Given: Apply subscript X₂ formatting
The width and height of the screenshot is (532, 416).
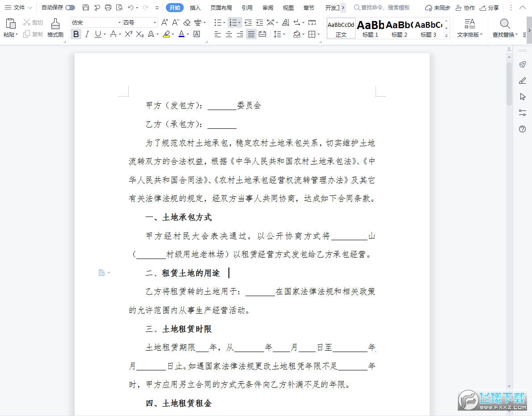Looking at the screenshot, I should click(x=139, y=34).
